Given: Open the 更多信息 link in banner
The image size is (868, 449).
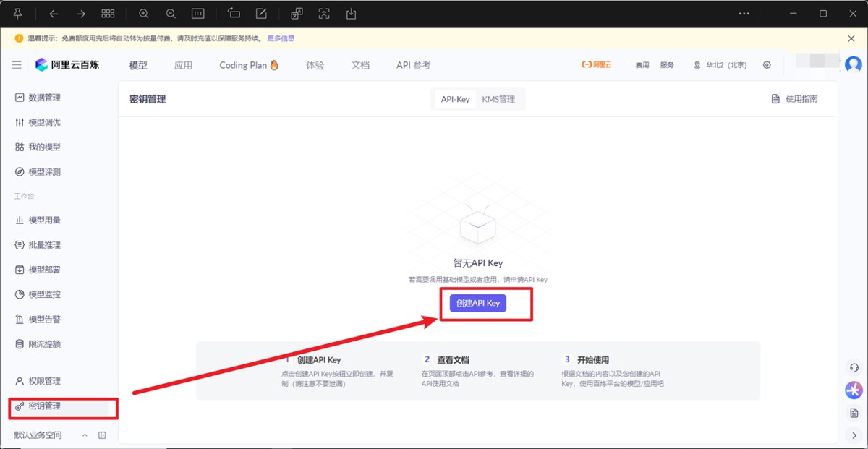Looking at the screenshot, I should coord(281,38).
